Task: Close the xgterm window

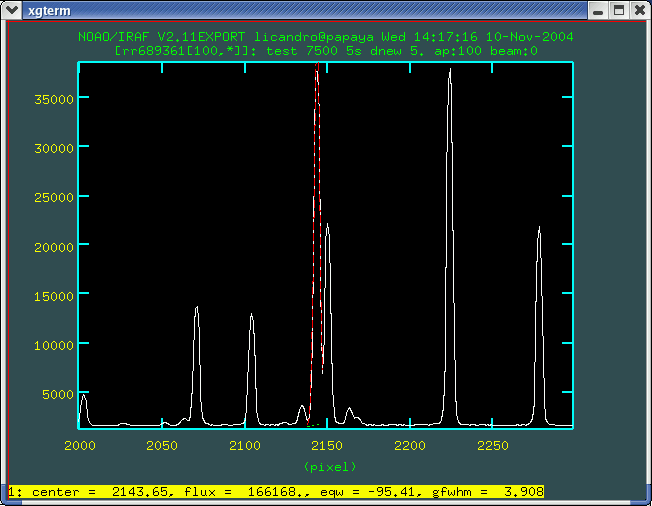Action: click(638, 10)
